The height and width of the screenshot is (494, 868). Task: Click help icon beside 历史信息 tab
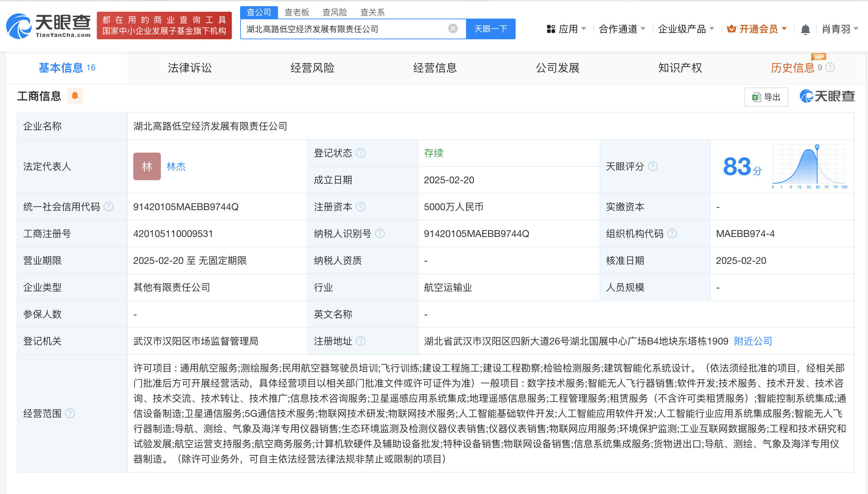(830, 68)
